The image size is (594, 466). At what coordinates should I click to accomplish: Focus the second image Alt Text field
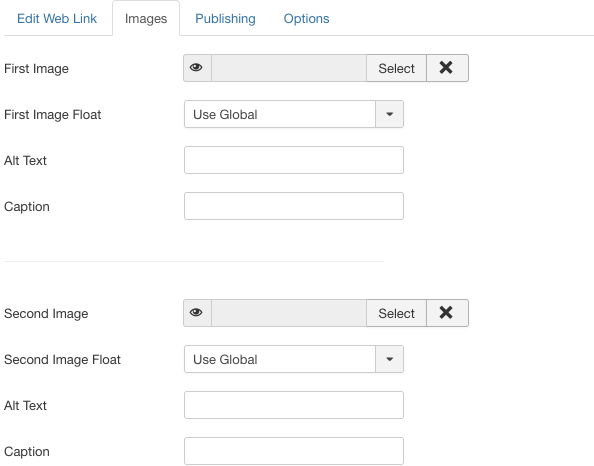tap(294, 405)
